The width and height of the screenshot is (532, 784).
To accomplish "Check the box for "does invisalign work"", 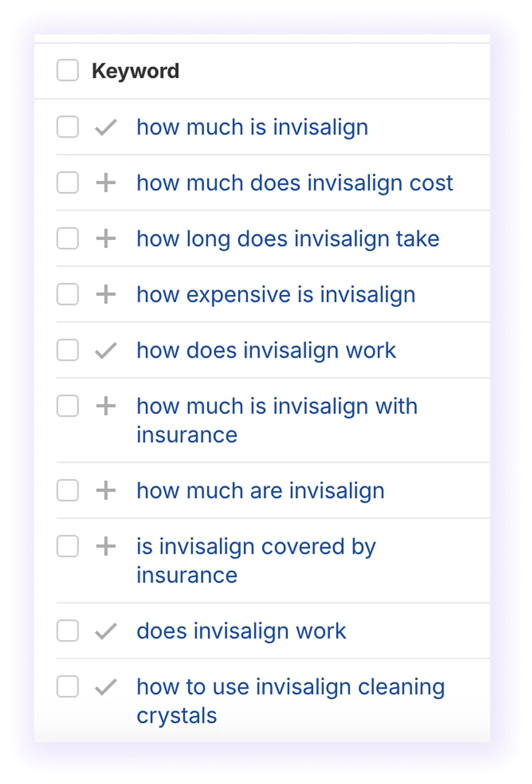I will [67, 630].
